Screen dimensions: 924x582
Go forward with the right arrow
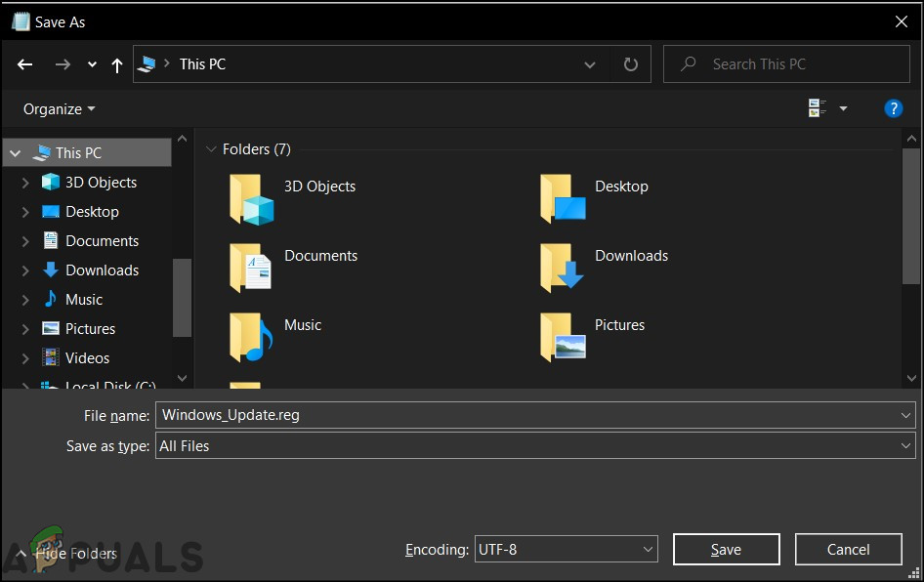point(63,64)
